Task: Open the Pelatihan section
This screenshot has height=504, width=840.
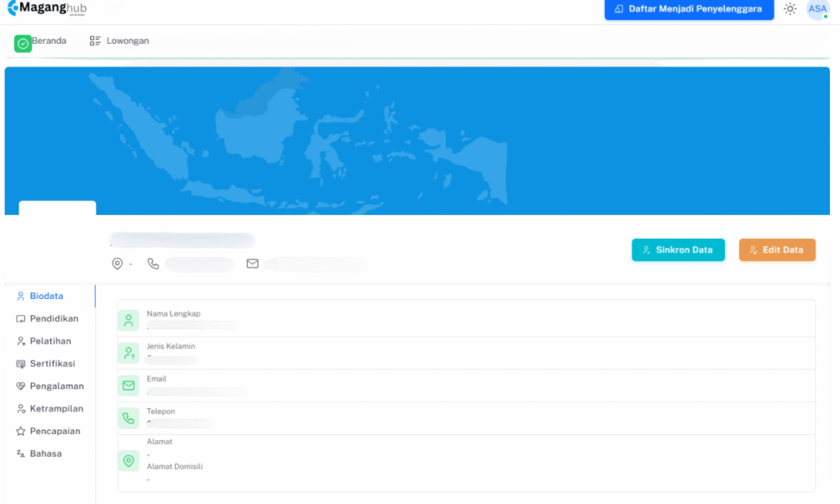Action: pos(44,341)
